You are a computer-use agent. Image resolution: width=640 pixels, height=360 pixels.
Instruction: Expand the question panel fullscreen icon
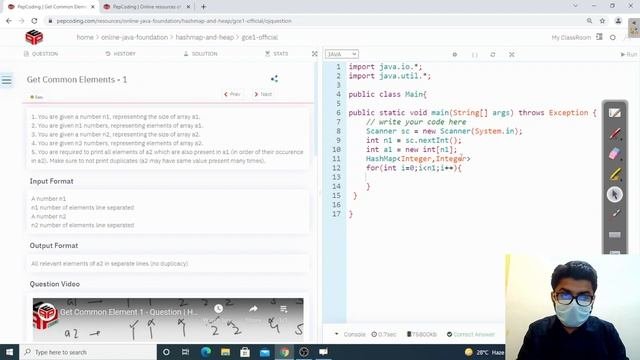[315, 54]
